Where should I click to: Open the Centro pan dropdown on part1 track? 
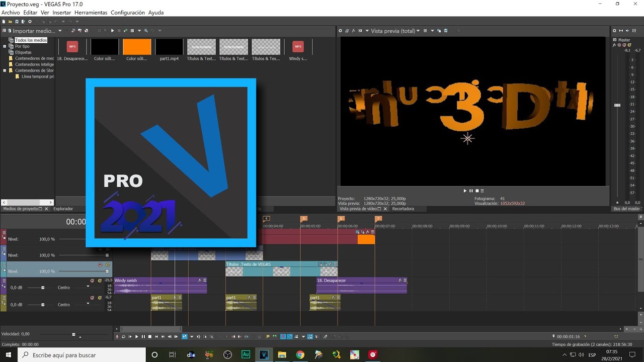click(88, 304)
